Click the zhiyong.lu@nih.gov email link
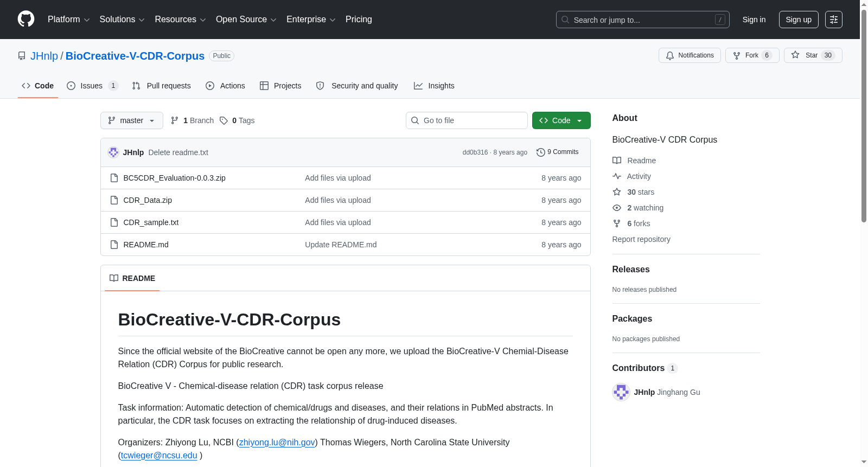 coord(277,443)
